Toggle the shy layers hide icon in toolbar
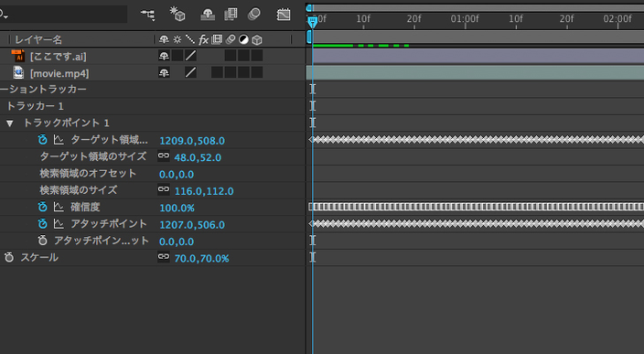 pyautogui.click(x=208, y=15)
